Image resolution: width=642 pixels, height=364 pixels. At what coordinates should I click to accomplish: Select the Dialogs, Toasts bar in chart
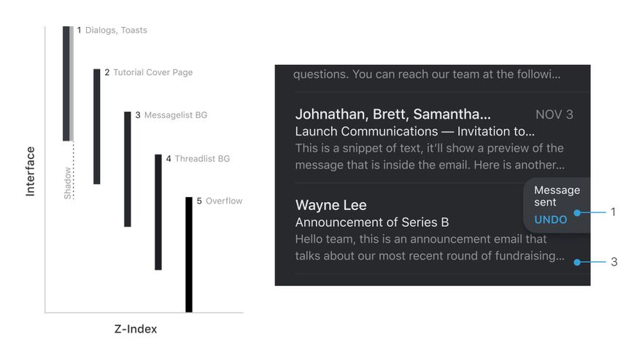(x=66, y=84)
